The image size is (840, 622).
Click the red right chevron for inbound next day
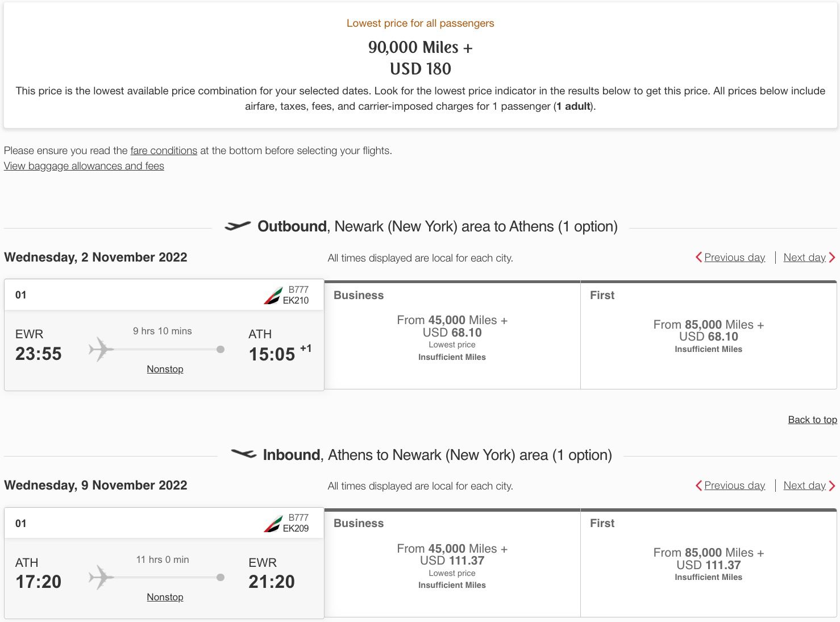[832, 486]
